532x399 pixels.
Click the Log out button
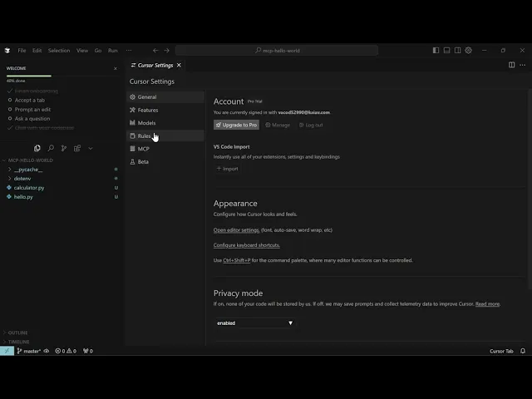(311, 125)
